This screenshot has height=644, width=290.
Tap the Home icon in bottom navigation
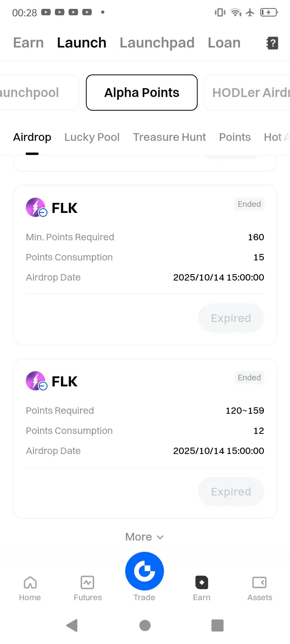pos(30,582)
